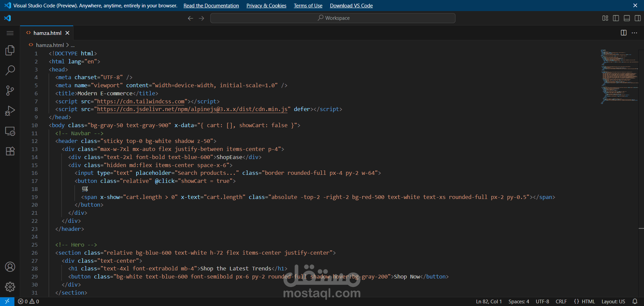Open the remote window indicator in status bar

pos(7,302)
